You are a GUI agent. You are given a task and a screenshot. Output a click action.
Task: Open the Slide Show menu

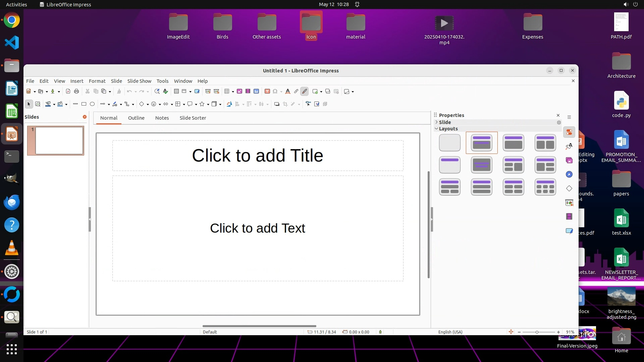coord(139,81)
